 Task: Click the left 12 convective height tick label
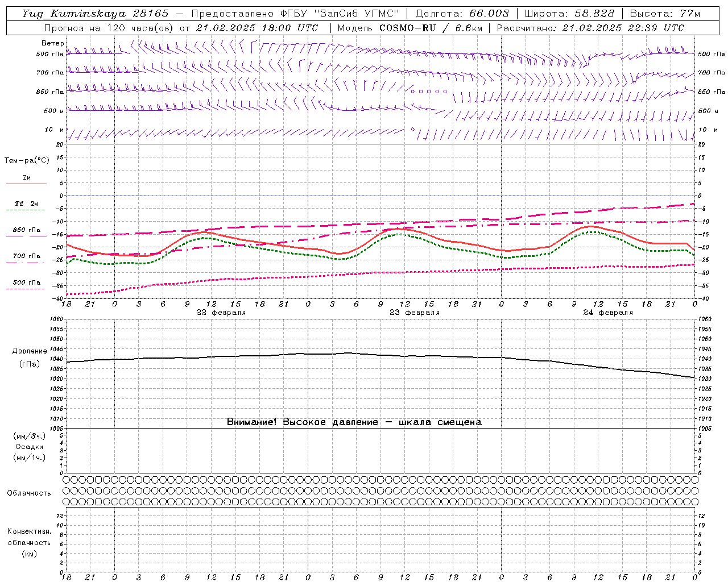[x=60, y=516]
